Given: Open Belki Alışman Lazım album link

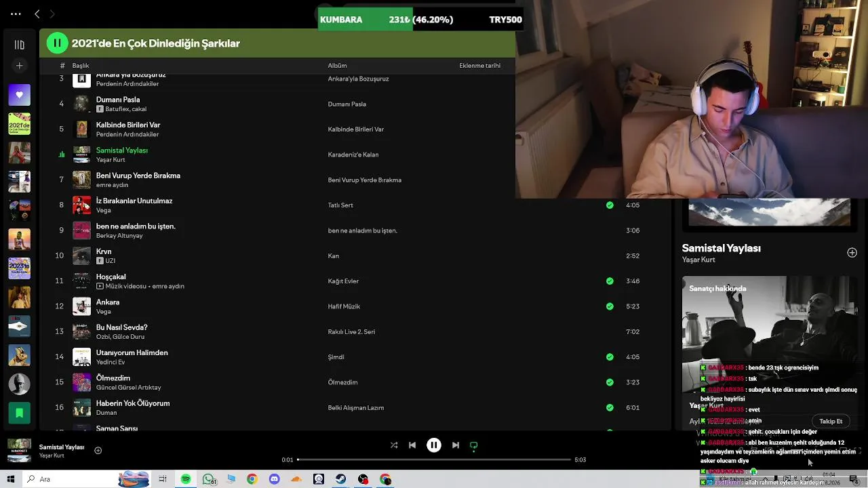Looking at the screenshot, I should point(356,407).
